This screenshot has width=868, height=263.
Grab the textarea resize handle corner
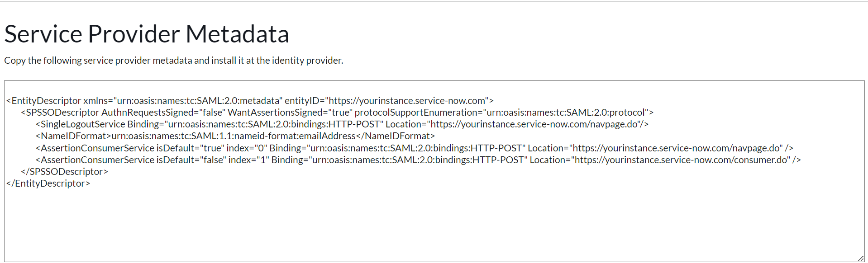point(860,258)
